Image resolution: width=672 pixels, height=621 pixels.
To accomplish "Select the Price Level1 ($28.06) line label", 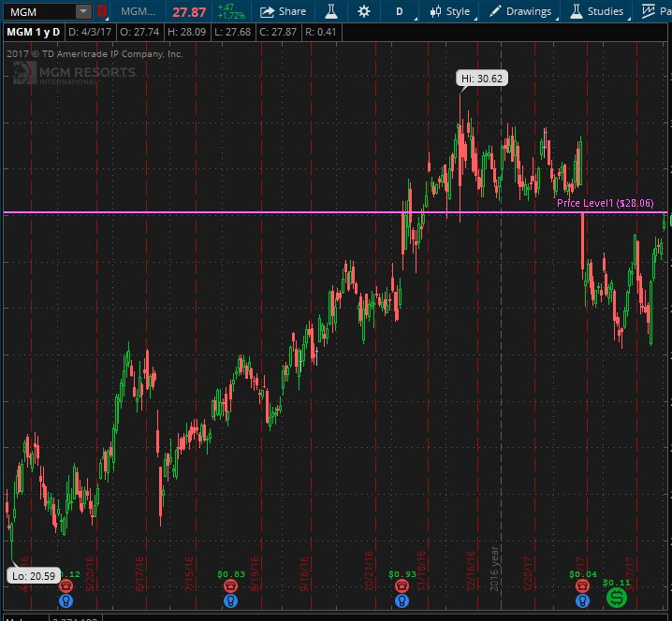I will pos(606,203).
